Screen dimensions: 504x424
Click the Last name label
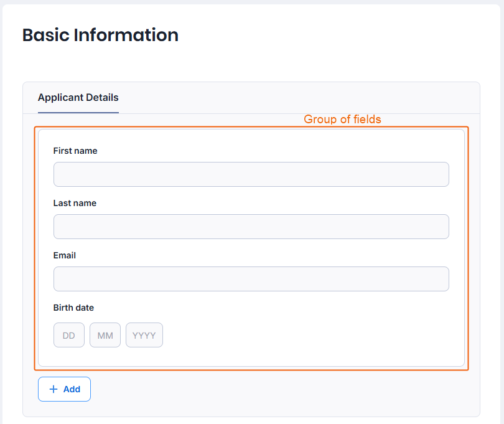75,203
